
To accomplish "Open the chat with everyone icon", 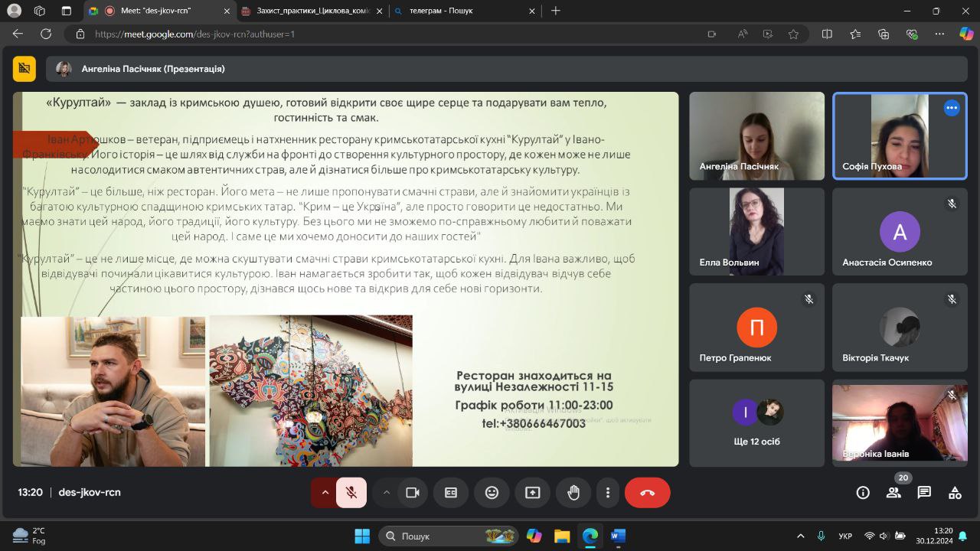I will (924, 493).
